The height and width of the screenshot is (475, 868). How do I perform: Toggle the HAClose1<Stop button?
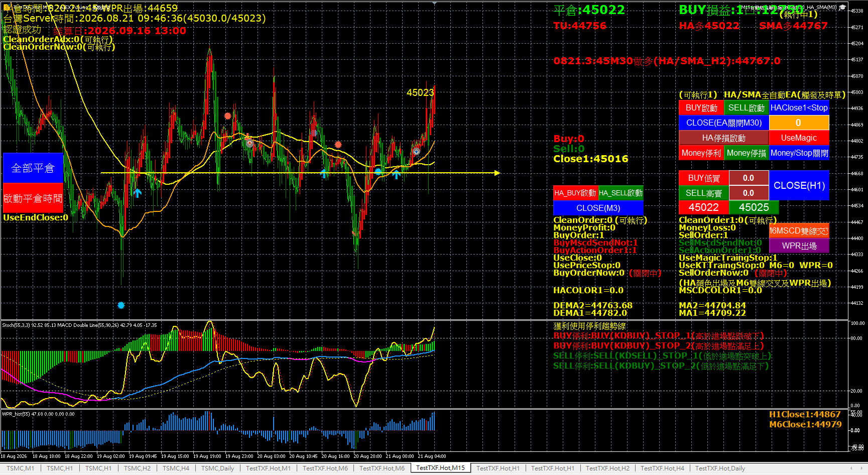click(x=799, y=108)
